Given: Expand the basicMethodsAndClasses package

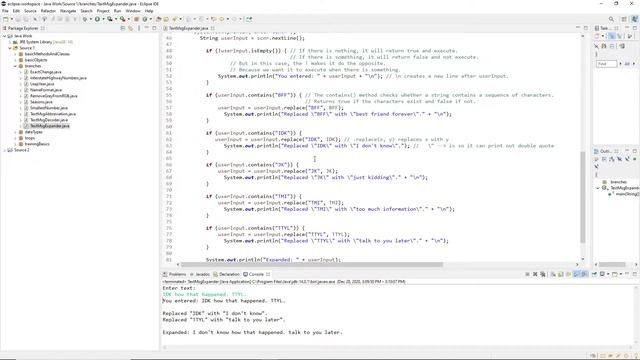Looking at the screenshot, I should pos(16,54).
